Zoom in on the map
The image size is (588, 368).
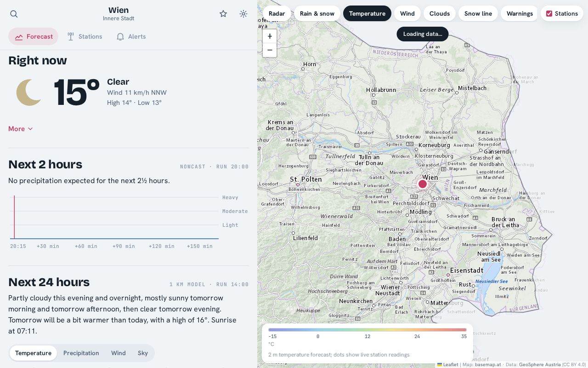click(x=270, y=36)
